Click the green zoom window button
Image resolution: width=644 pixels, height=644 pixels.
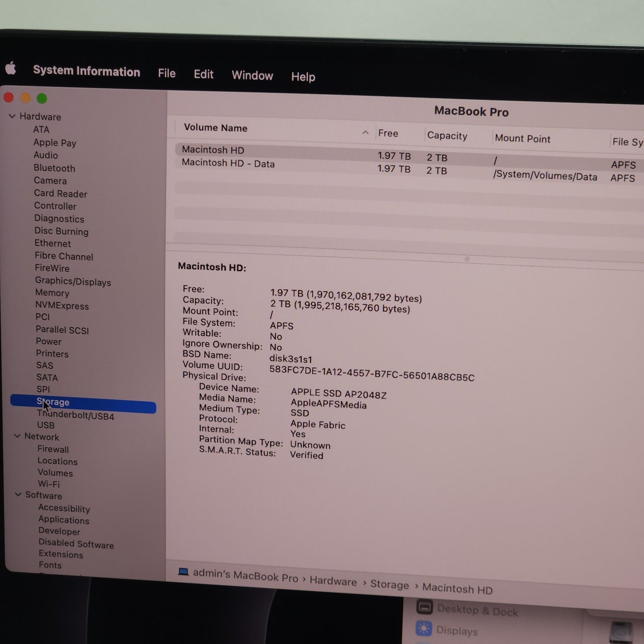click(42, 98)
